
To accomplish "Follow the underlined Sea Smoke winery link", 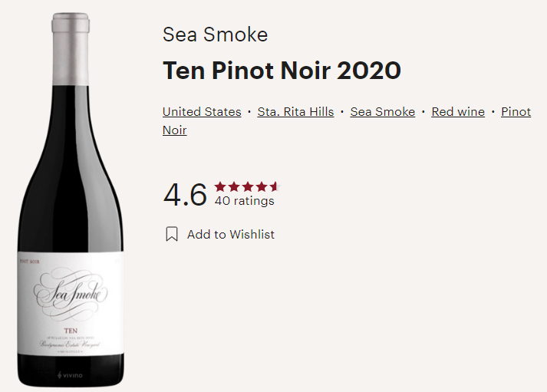I will point(383,111).
